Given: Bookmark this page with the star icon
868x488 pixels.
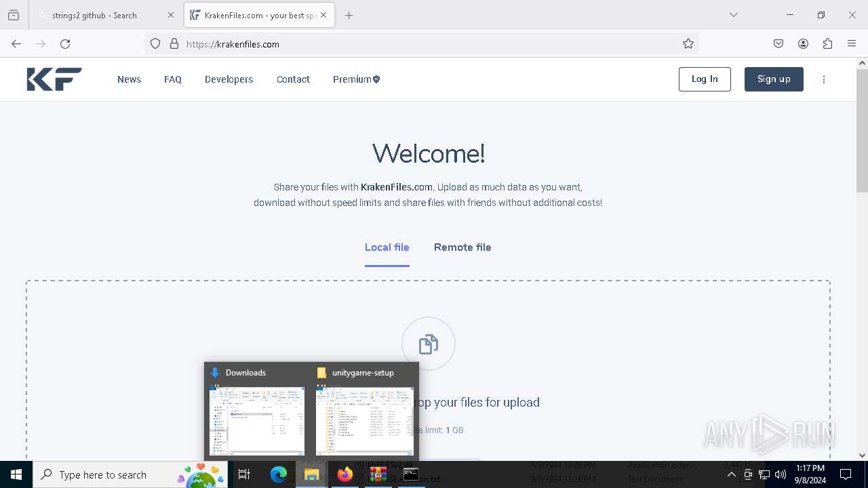Looking at the screenshot, I should (x=688, y=43).
